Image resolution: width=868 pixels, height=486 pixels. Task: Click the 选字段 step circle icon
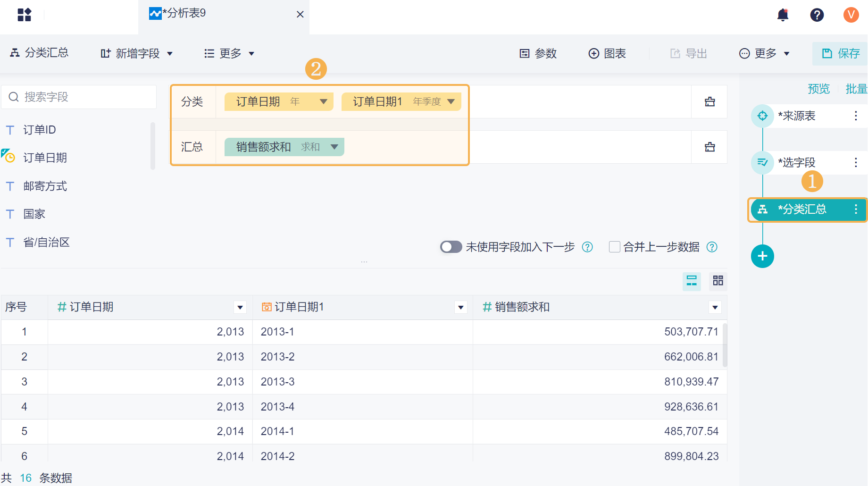click(762, 162)
